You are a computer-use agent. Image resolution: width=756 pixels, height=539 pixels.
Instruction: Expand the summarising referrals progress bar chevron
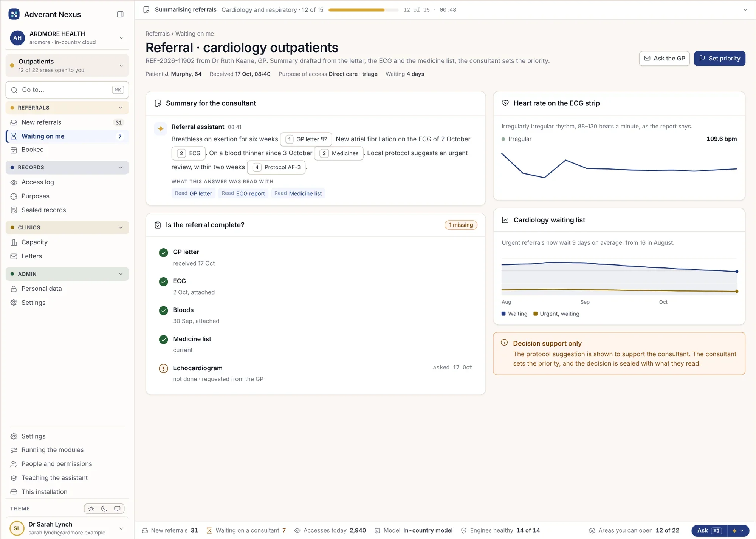[x=745, y=10]
